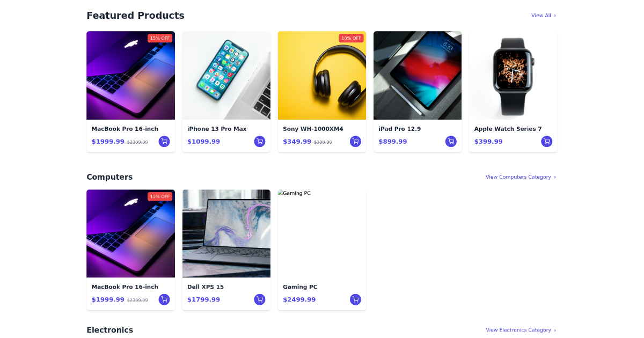
Task: Add Dell XPS 15 to cart via icon
Action: pos(260,299)
